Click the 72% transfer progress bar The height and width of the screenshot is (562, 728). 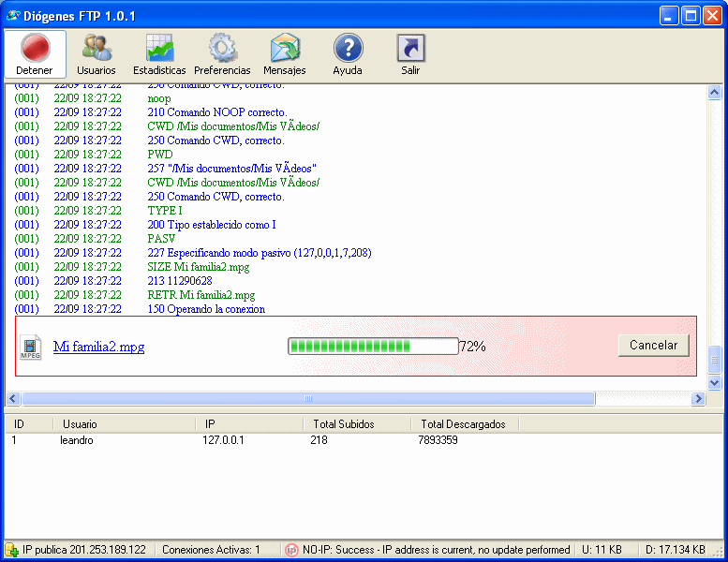point(373,347)
